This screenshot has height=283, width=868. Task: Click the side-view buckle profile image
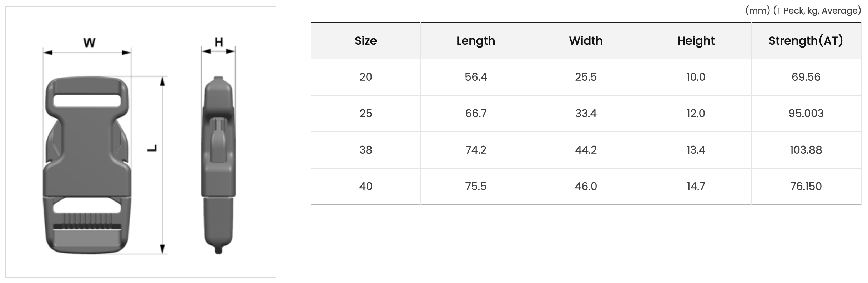218,165
